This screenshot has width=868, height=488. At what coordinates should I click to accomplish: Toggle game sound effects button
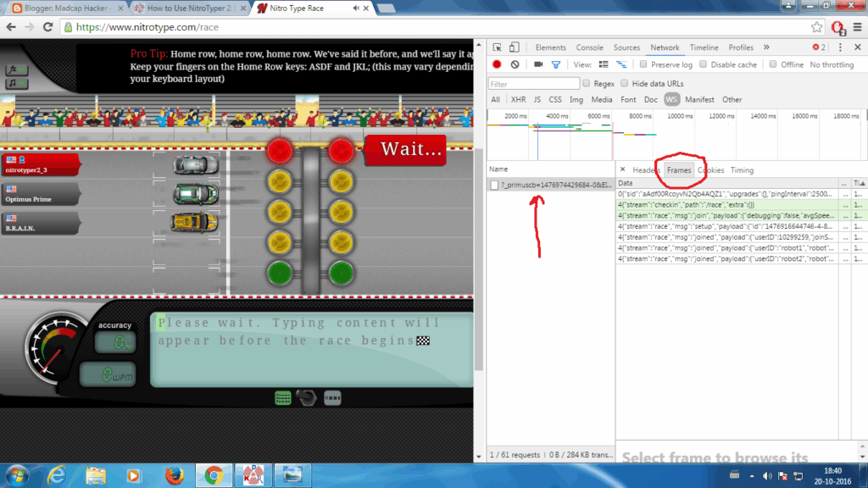coord(17,69)
